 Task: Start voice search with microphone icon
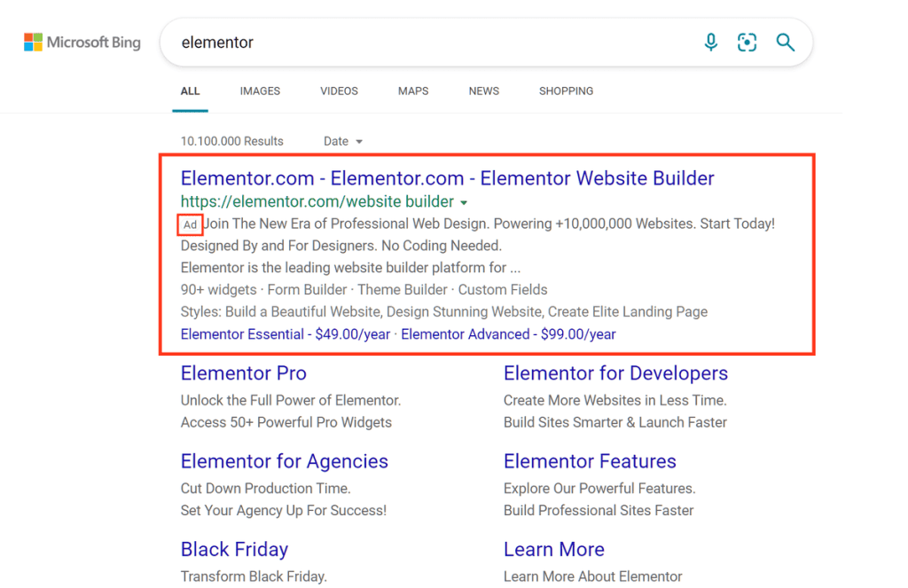point(711,43)
